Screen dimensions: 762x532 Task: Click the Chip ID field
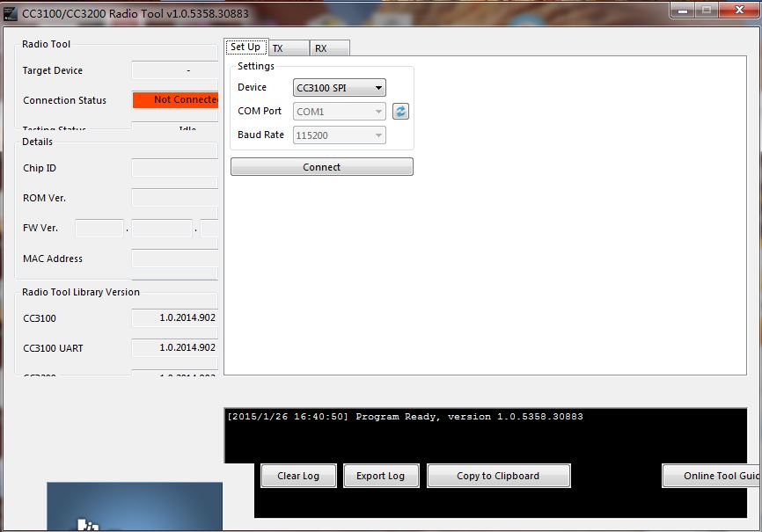point(175,168)
